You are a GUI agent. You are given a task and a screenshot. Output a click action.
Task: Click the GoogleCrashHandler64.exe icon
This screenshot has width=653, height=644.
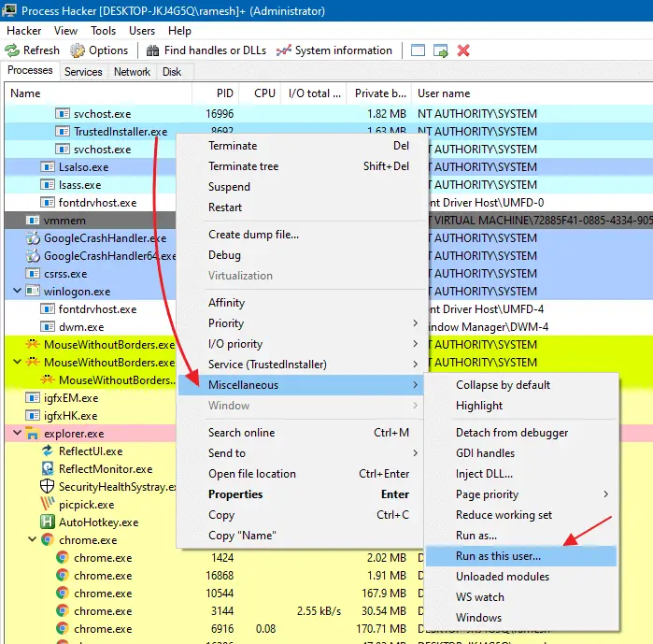pyautogui.click(x=33, y=256)
